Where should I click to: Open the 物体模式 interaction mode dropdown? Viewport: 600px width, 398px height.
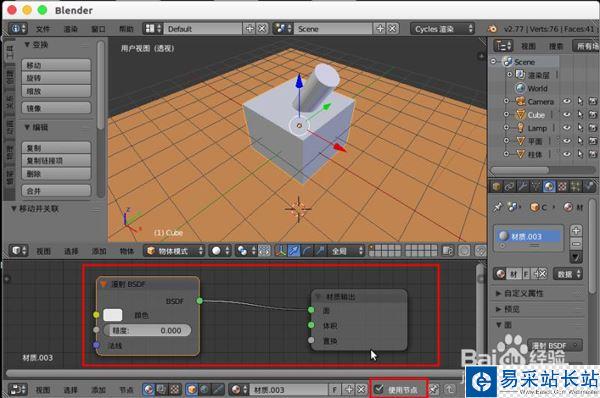[174, 251]
